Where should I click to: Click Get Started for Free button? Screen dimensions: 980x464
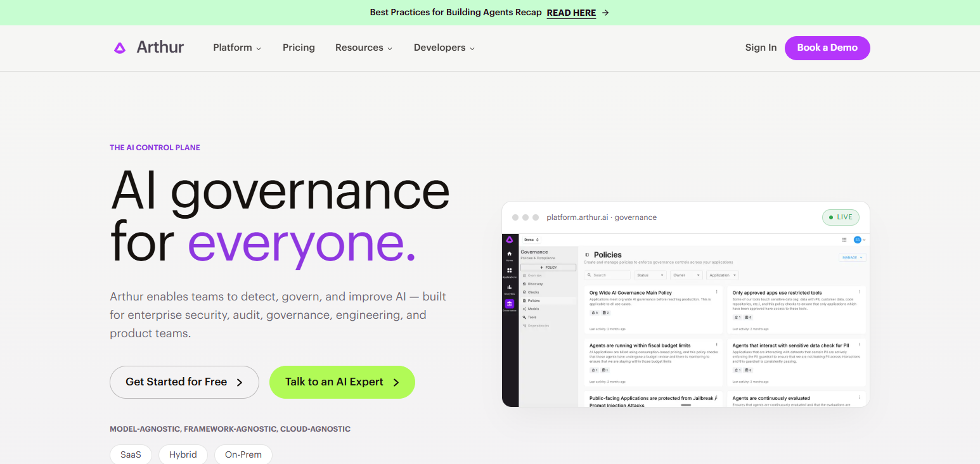(184, 382)
